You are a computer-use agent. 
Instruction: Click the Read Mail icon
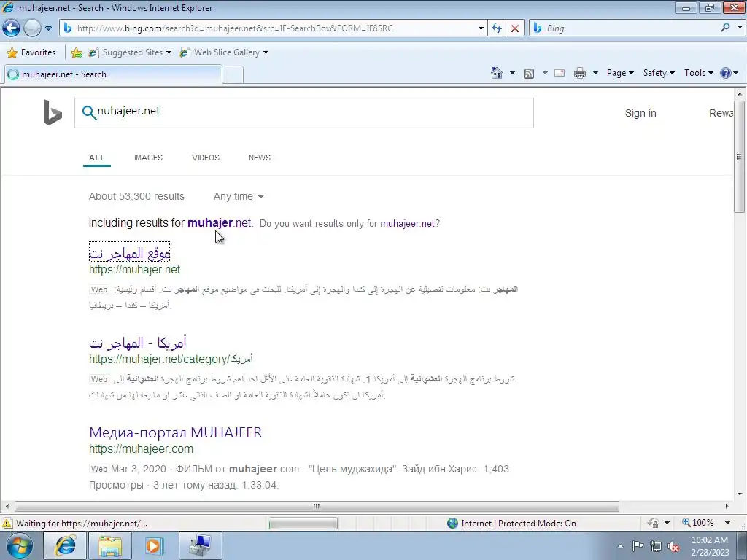tap(560, 73)
